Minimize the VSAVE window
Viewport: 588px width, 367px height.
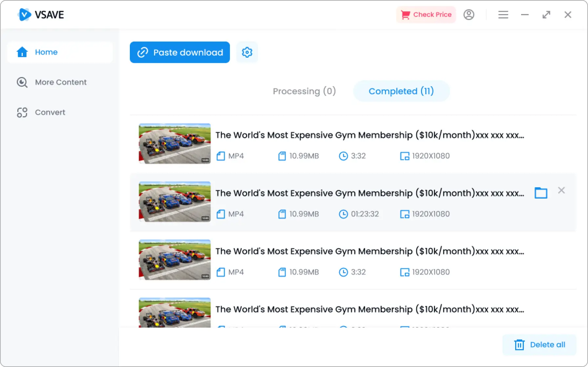point(525,14)
